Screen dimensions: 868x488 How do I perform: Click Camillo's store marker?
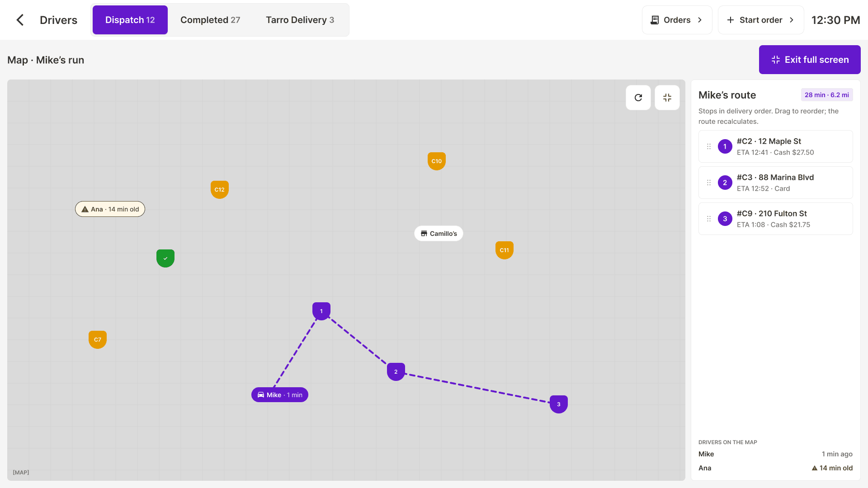click(x=439, y=234)
